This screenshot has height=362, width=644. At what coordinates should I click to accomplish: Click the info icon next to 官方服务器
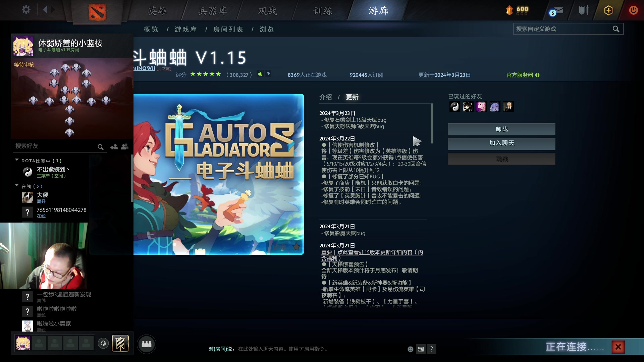pyautogui.click(x=537, y=75)
